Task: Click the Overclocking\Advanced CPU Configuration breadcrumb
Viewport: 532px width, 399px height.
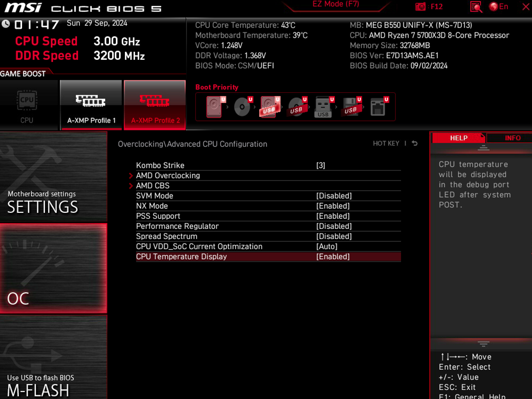Action: coord(192,144)
